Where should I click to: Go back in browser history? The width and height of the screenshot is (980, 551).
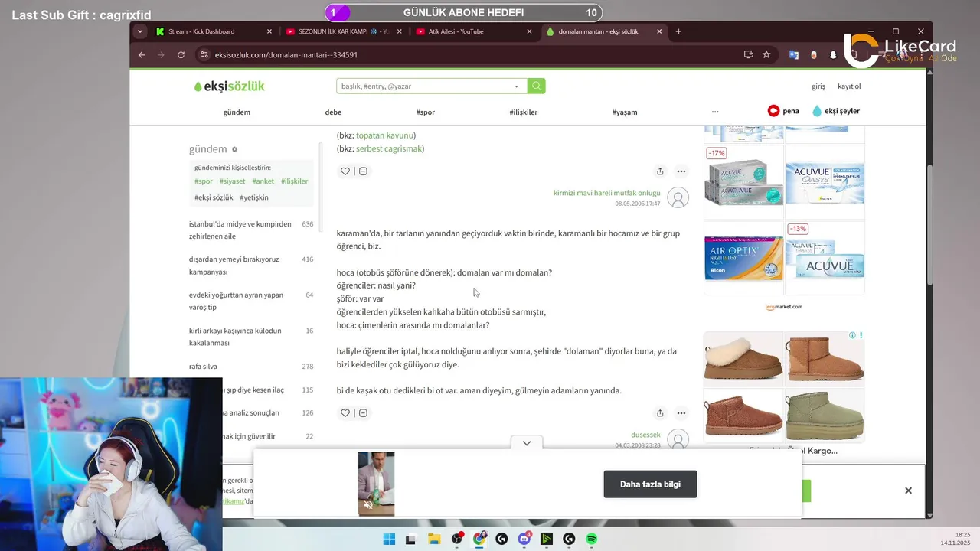coord(142,54)
